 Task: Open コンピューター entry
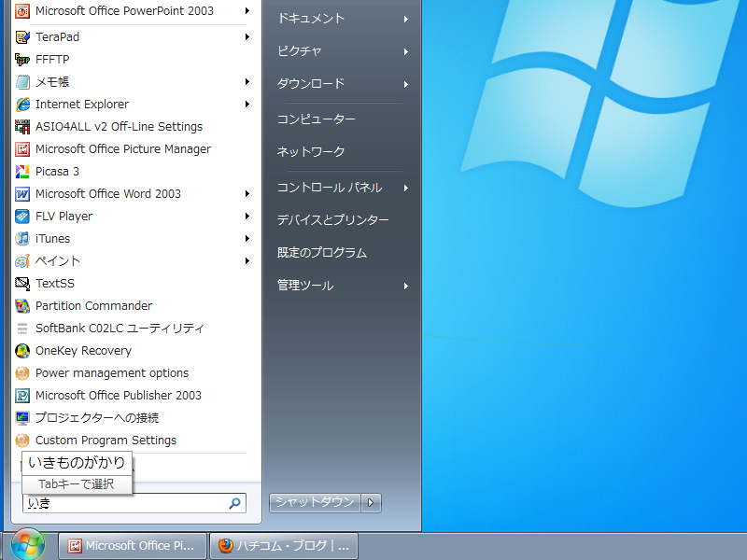(x=317, y=119)
